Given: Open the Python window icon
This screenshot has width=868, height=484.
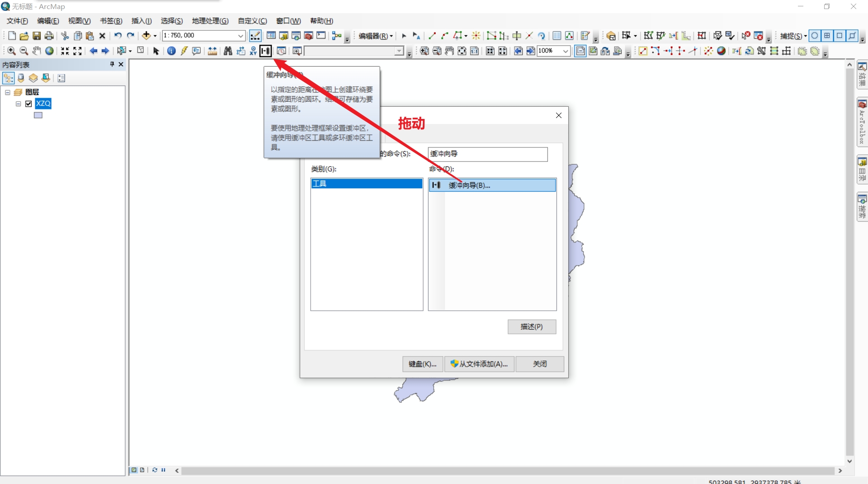Looking at the screenshot, I should click(x=321, y=36).
